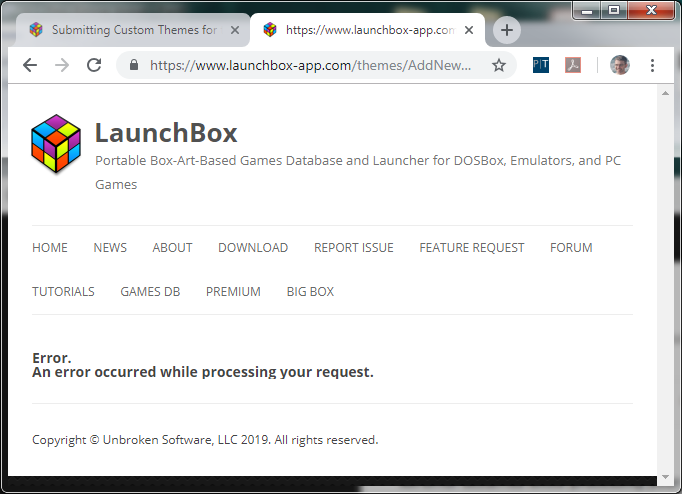682x494 pixels.
Task: Open the BIG BOX link
Action: click(310, 291)
